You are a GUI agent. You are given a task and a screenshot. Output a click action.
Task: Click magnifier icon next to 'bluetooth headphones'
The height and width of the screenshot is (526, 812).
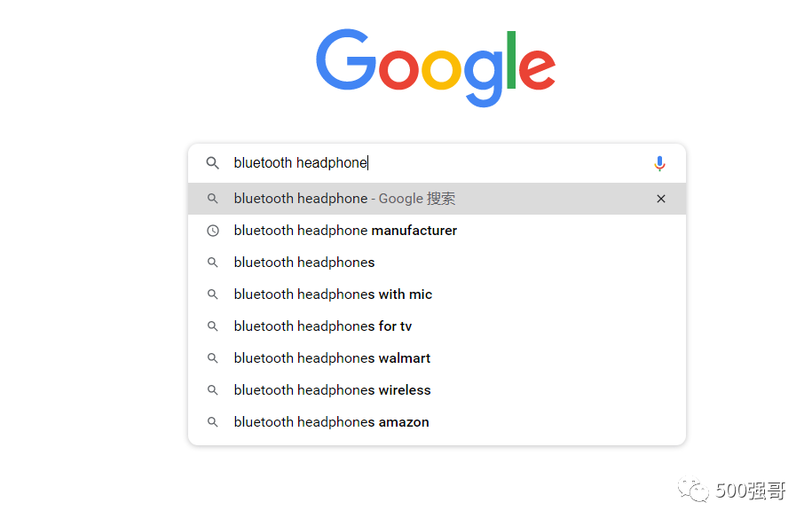[x=213, y=263]
